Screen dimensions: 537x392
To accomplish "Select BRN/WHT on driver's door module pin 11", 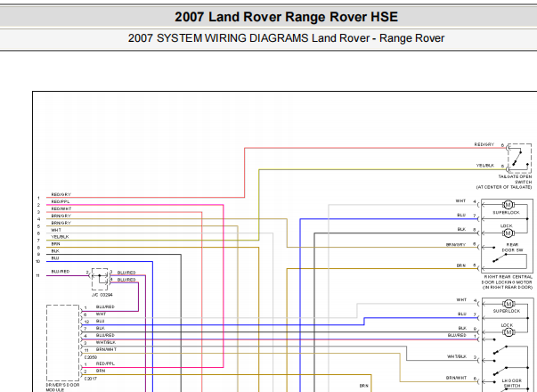I will [x=106, y=349].
